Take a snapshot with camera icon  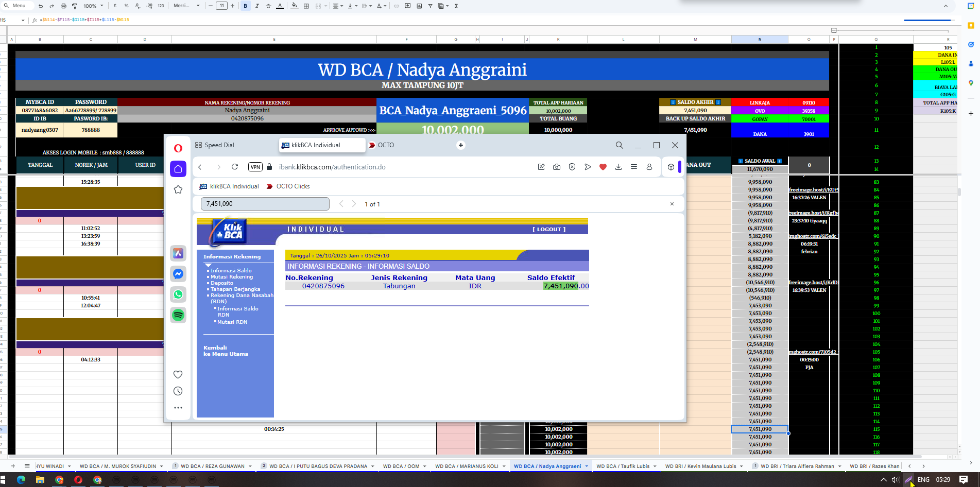[557, 167]
